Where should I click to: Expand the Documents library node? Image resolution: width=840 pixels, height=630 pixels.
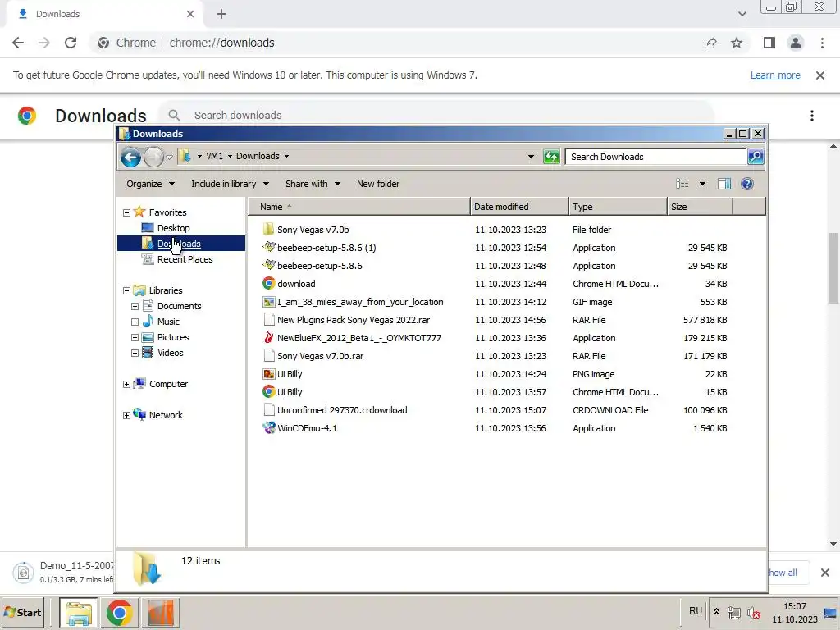pyautogui.click(x=135, y=306)
